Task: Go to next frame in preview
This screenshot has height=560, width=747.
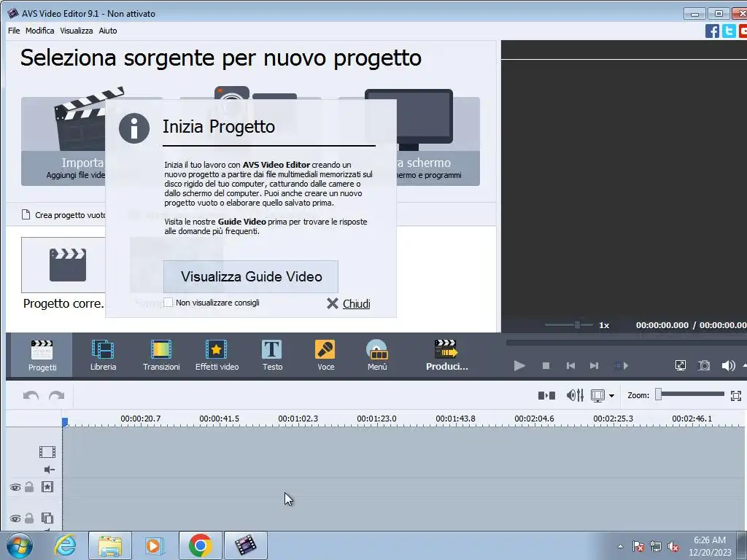Action: (x=594, y=365)
